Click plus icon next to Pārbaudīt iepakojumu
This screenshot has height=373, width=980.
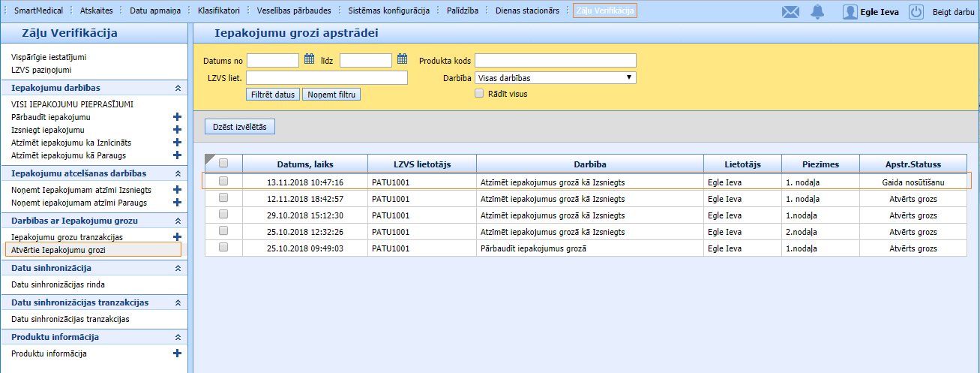(178, 117)
